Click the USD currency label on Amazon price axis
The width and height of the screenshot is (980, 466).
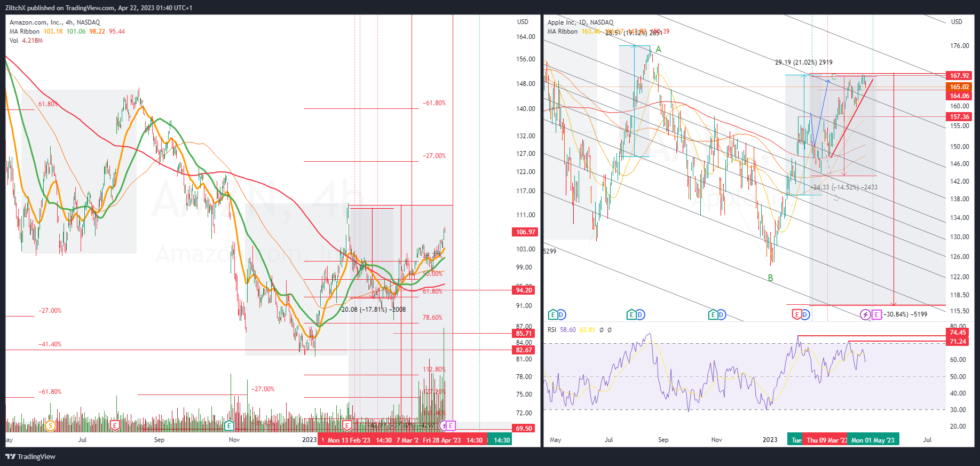pos(523,22)
